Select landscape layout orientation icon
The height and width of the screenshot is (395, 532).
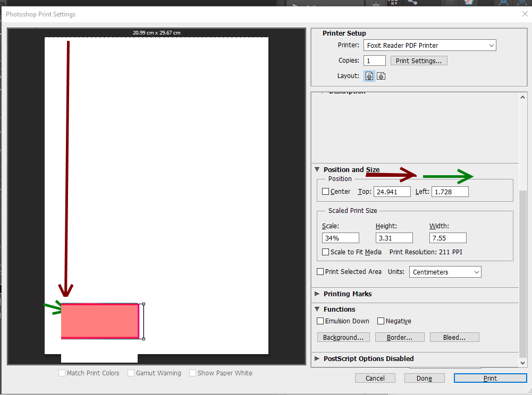(381, 76)
